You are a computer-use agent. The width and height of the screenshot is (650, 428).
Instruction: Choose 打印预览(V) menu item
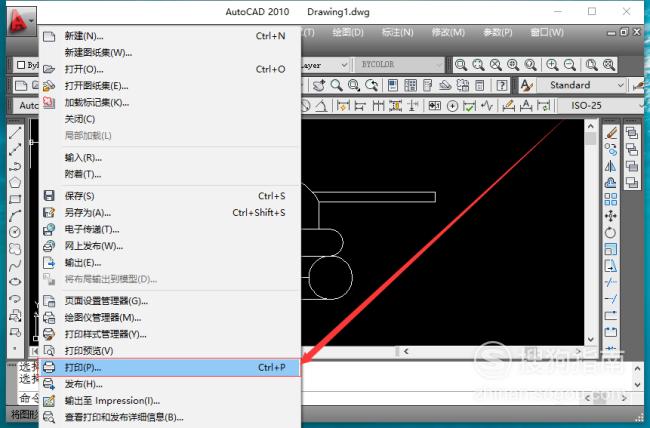170,351
